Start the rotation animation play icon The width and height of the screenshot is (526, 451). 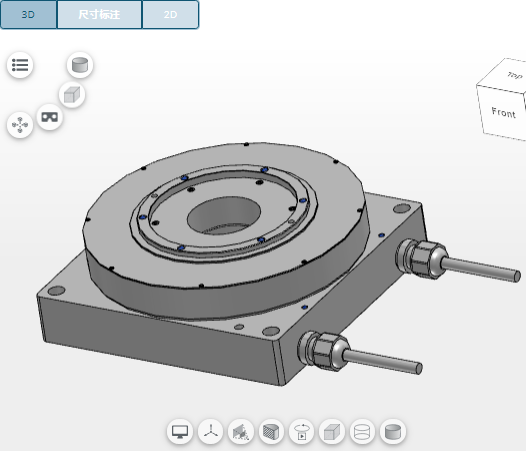coord(302,432)
